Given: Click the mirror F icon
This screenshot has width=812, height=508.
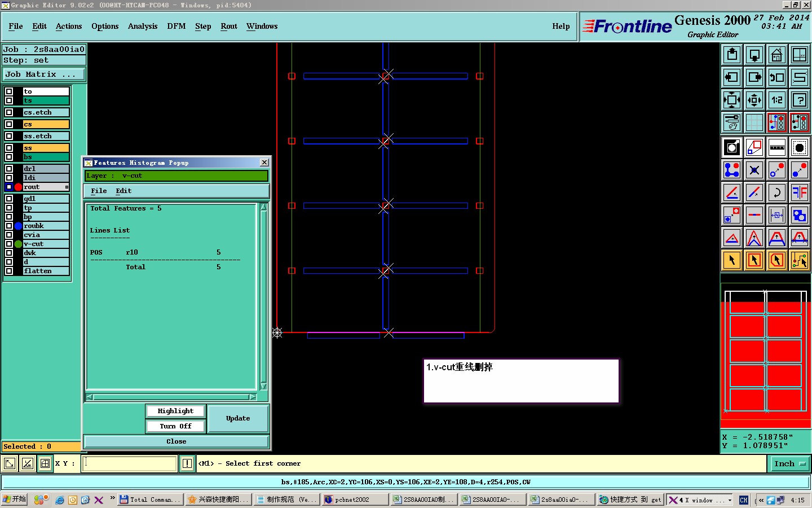Looking at the screenshot, I should 800,192.
